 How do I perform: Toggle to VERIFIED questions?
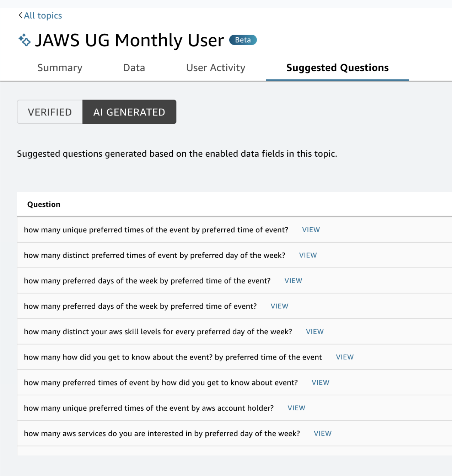point(50,112)
